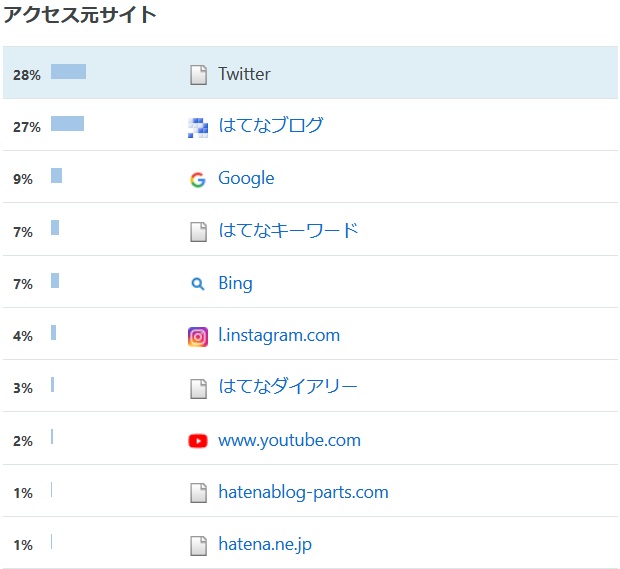This screenshot has height=569, width=620.
Task: Click the 9% percentage value
Action: (x=23, y=179)
